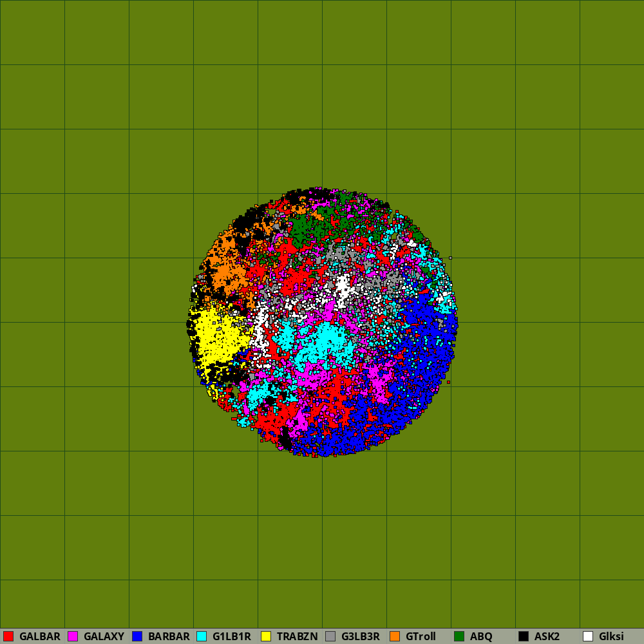Click the central cyan G1LB1R territory blob
Viewport: 644px width, 644px height.
click(327, 343)
